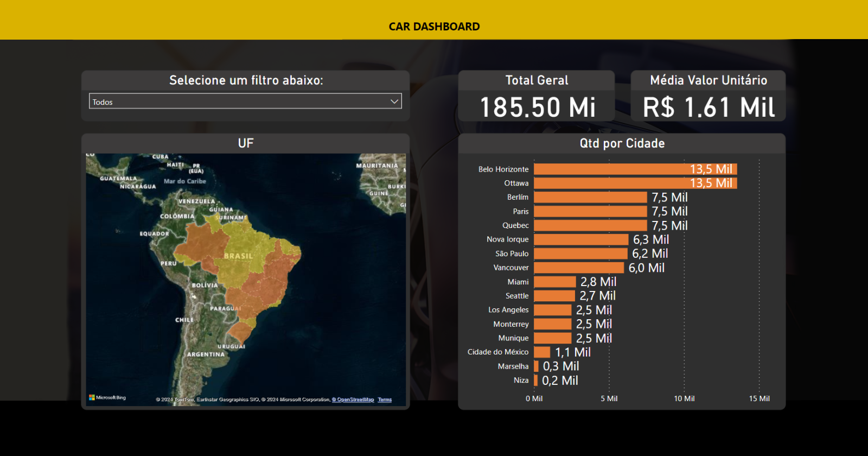
Task: Click the dropdown chevron arrow in filter
Action: click(x=394, y=102)
